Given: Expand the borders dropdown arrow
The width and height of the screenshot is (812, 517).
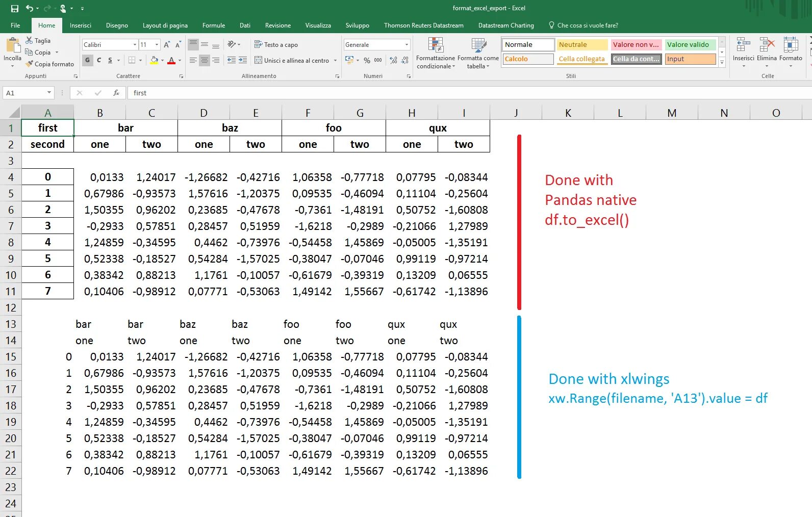Looking at the screenshot, I should [141, 60].
